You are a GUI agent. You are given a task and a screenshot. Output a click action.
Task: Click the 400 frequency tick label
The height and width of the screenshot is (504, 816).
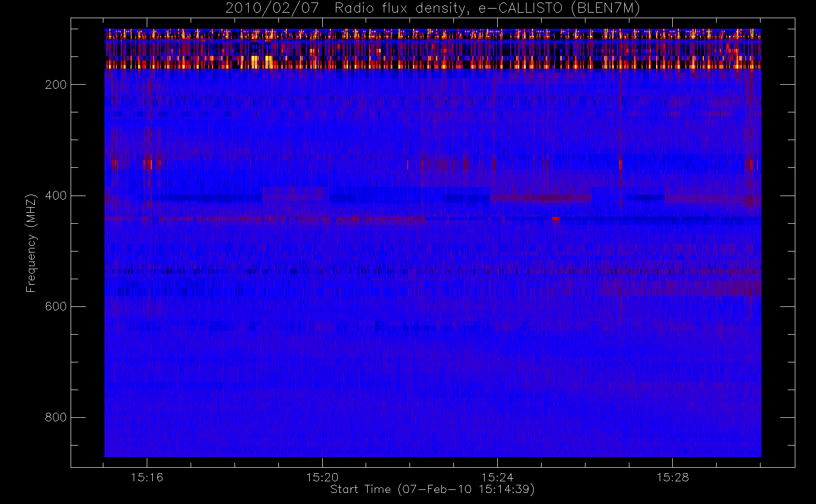[x=55, y=196]
